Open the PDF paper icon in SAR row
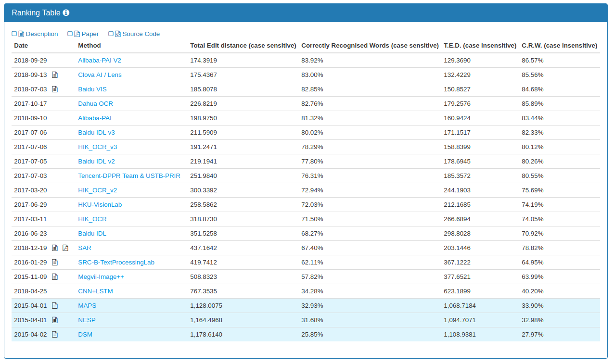614x364 pixels. click(66, 248)
